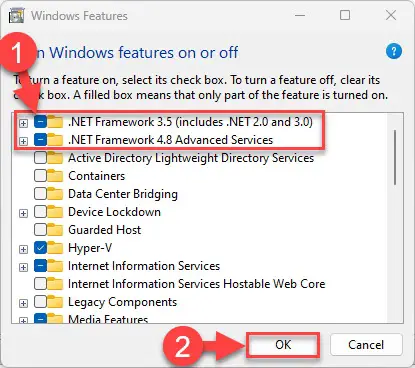
Task: Expand the Device Lockdown tree node
Action: coord(23,213)
